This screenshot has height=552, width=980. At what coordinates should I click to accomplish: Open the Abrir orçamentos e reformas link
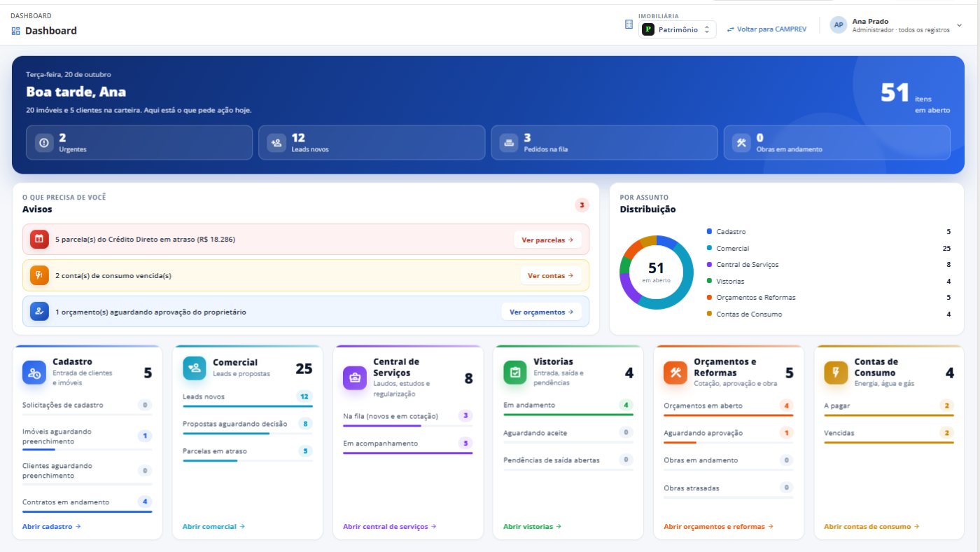point(718,527)
